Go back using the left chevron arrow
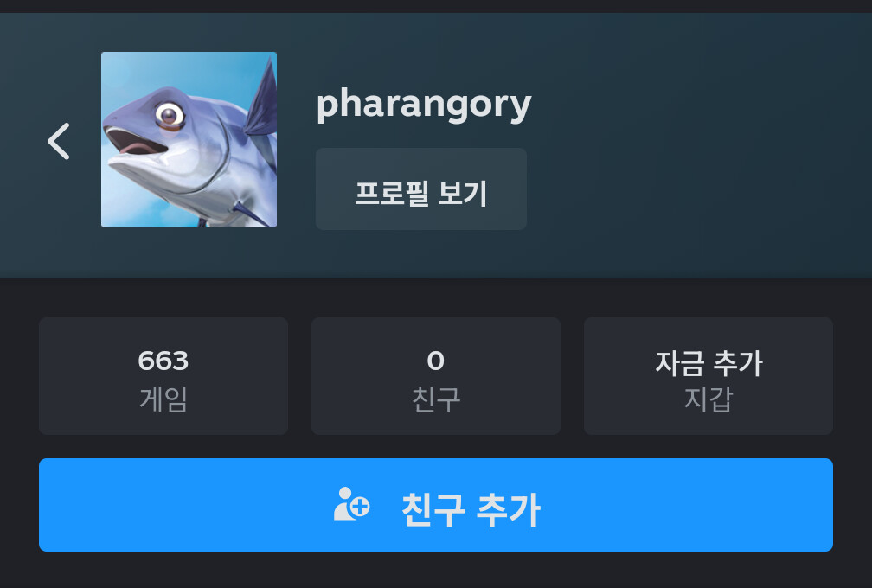Viewport: 872px width, 588px height. [x=59, y=141]
